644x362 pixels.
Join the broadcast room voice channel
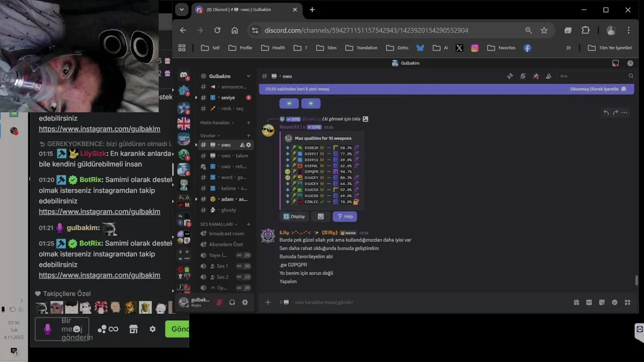click(224, 234)
